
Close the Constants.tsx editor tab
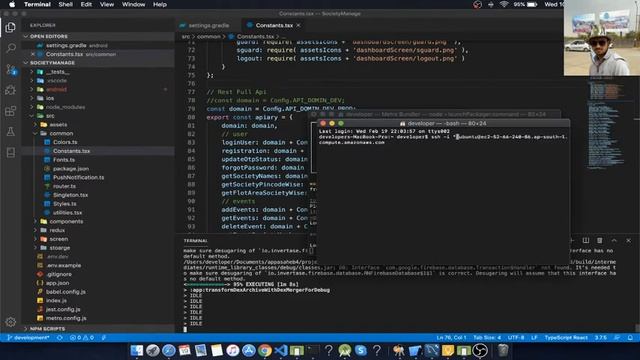[298, 25]
